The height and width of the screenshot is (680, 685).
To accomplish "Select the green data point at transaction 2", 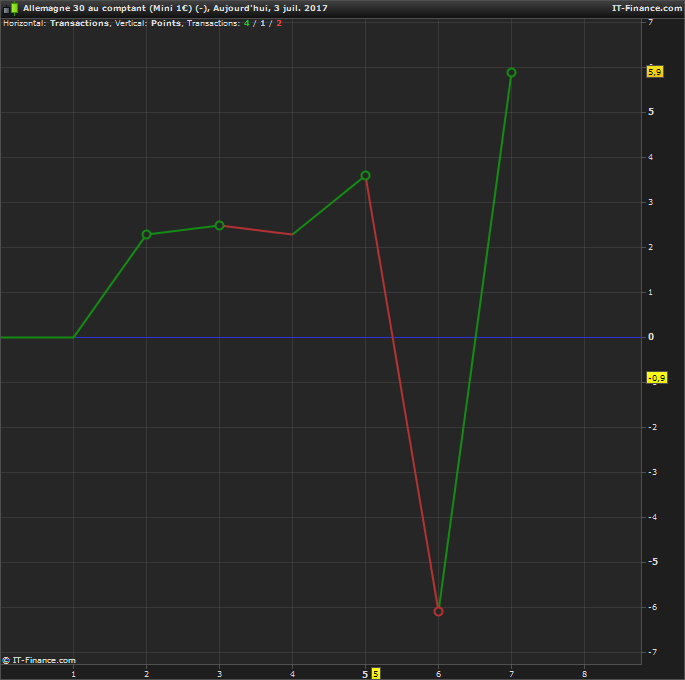I will tap(146, 235).
